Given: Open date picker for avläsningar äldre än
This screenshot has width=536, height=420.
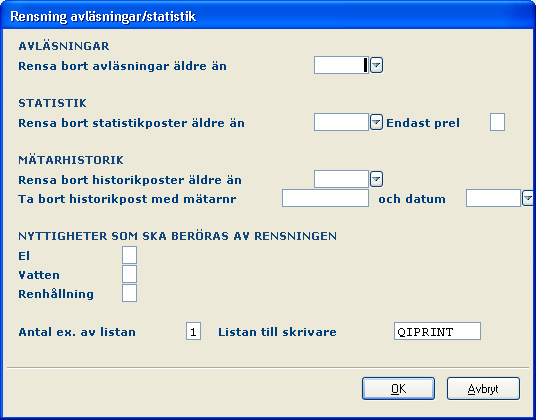Looking at the screenshot, I should pyautogui.click(x=376, y=65).
